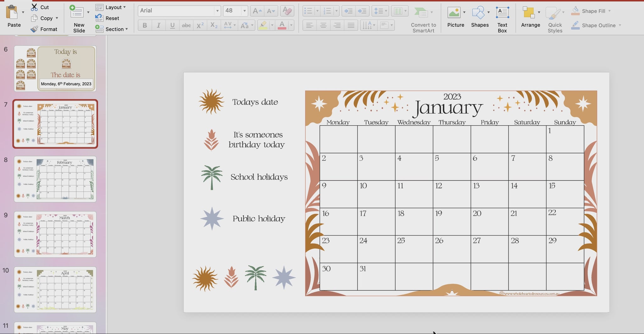The height and width of the screenshot is (334, 644).
Task: Open font color picker arrow
Action: [x=291, y=25]
